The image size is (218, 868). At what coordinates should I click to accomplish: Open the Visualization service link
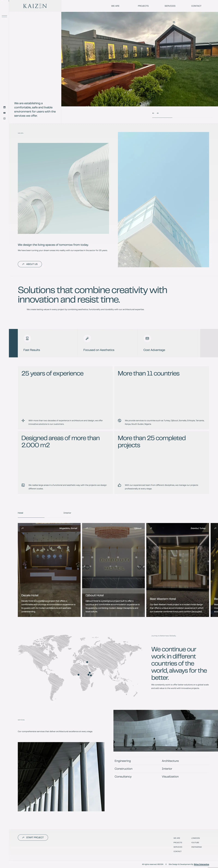[170, 776]
